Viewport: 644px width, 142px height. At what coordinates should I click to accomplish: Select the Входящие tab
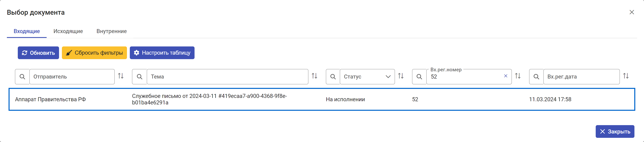point(27,31)
